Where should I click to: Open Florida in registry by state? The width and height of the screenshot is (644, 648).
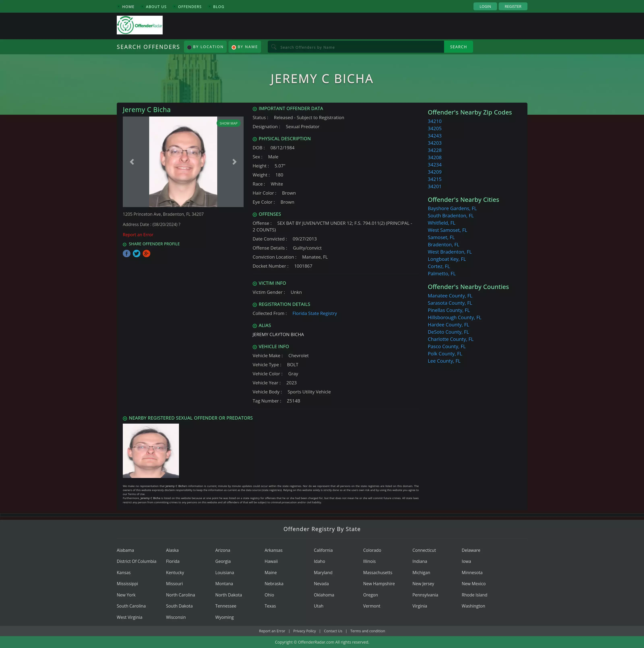click(x=173, y=561)
